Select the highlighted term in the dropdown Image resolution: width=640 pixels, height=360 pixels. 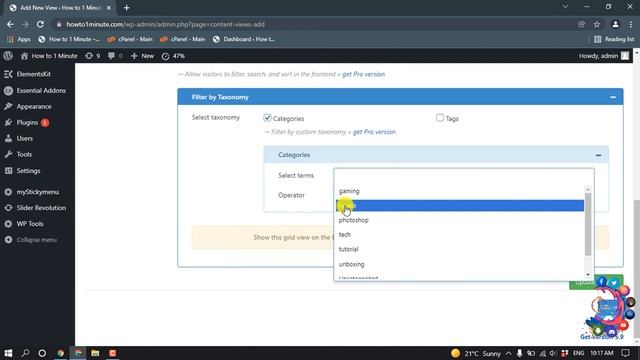tap(460, 206)
